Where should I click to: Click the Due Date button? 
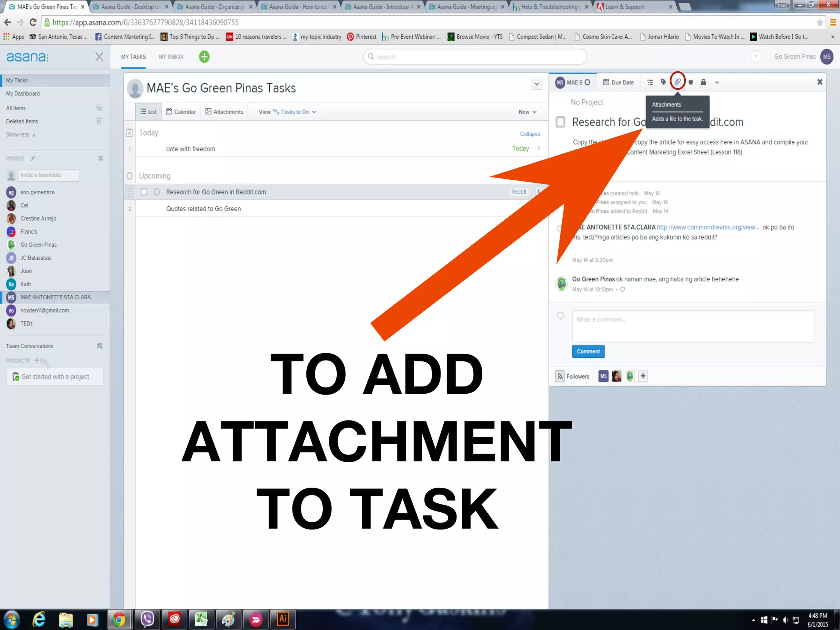(618, 82)
